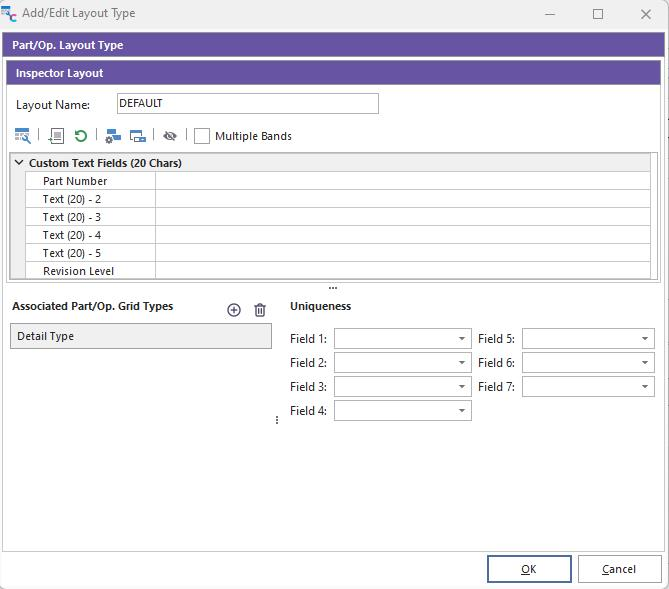
Task: Click the grid search icon in toolbar
Action: 22,136
